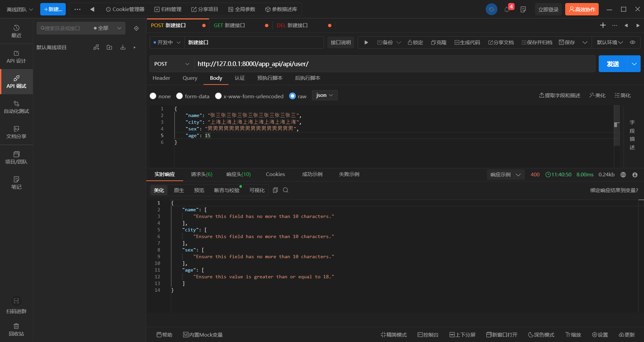Click the 新建接口 name input field
Image resolution: width=644 pixels, height=342 pixels.
tap(254, 42)
